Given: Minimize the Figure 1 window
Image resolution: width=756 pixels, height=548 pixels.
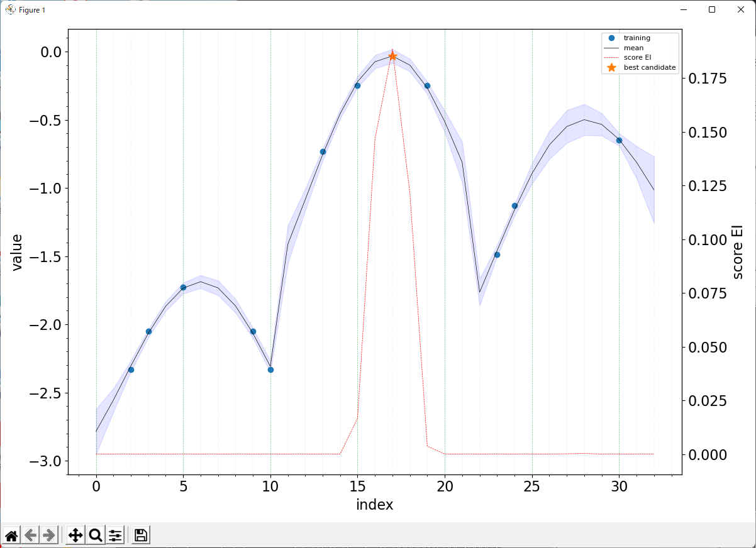Looking at the screenshot, I should (x=684, y=9).
